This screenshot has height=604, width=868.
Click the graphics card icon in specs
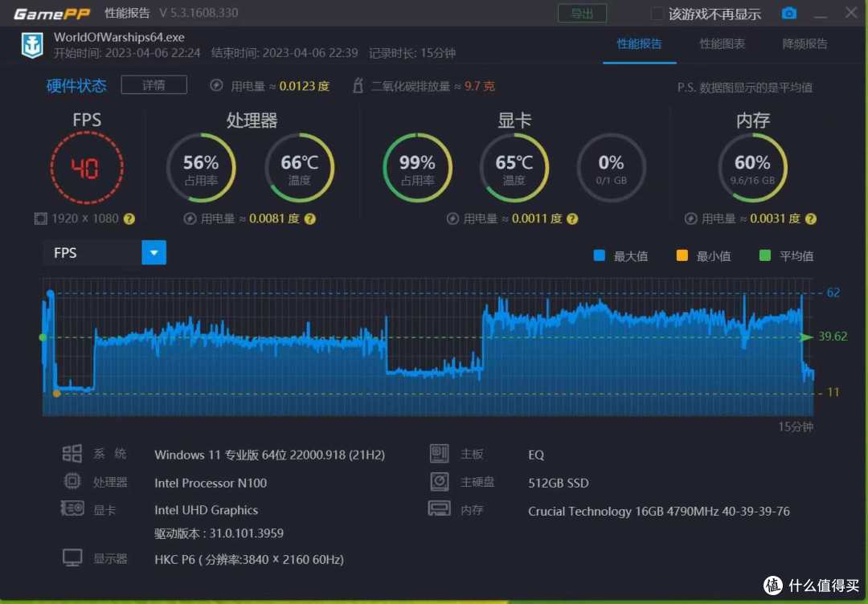pyautogui.click(x=72, y=508)
